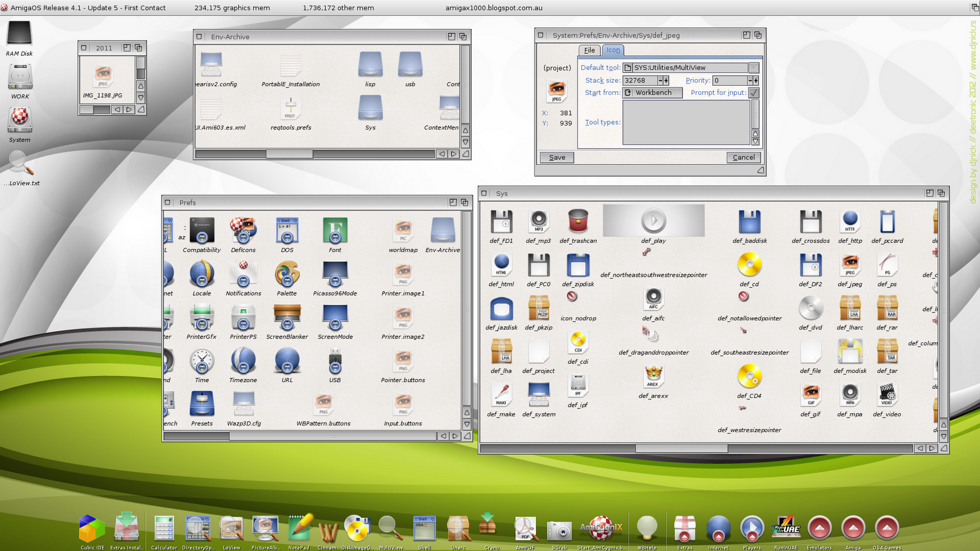Open the Players dock drawer

pos(752,528)
